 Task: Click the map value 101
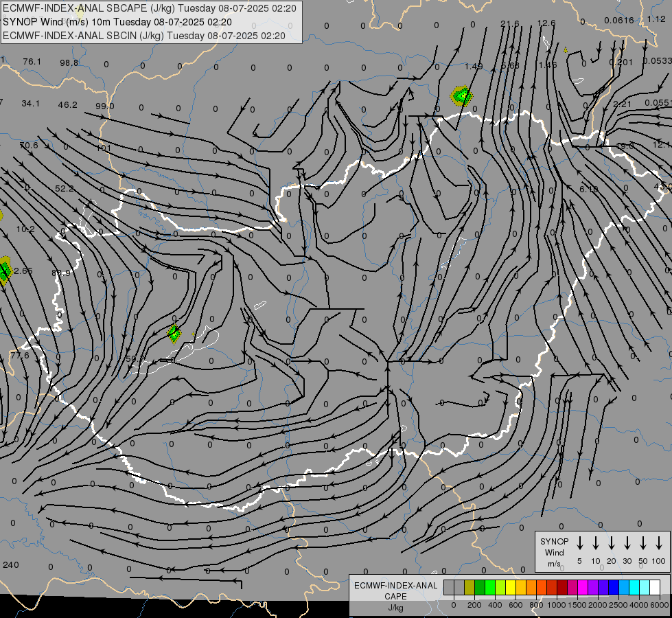103,148
